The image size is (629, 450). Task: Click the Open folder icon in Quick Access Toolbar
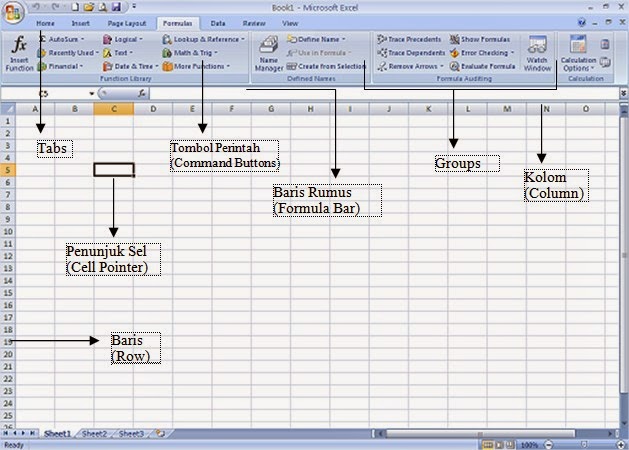pos(89,7)
